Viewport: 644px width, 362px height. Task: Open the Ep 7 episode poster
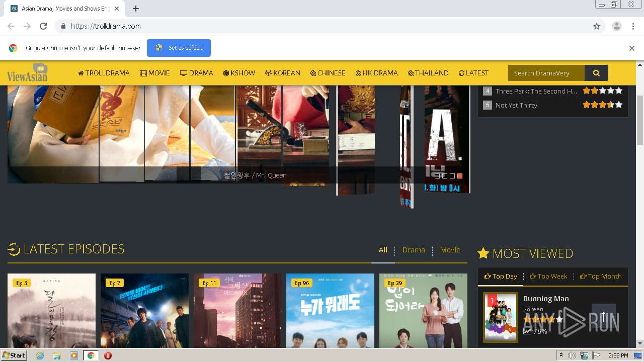(144, 311)
